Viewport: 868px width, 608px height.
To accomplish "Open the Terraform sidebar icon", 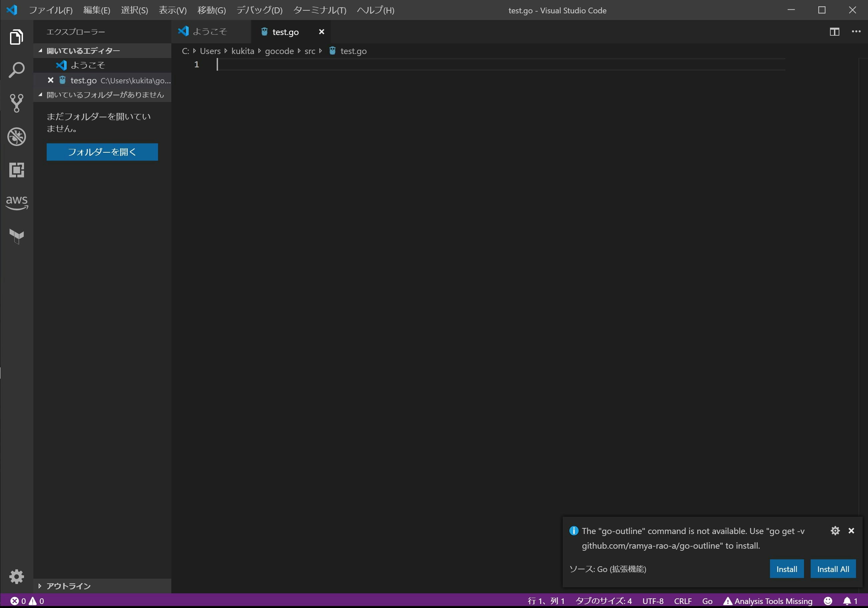I will (x=16, y=236).
